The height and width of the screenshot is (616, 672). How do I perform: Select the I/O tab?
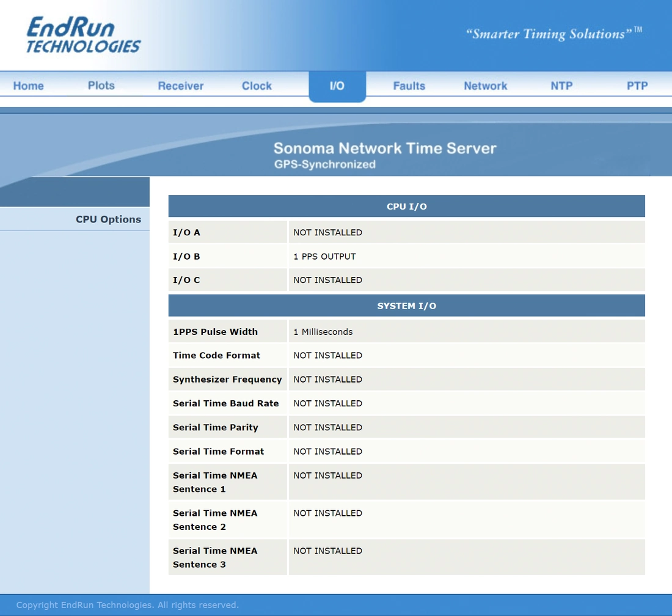tap(337, 86)
